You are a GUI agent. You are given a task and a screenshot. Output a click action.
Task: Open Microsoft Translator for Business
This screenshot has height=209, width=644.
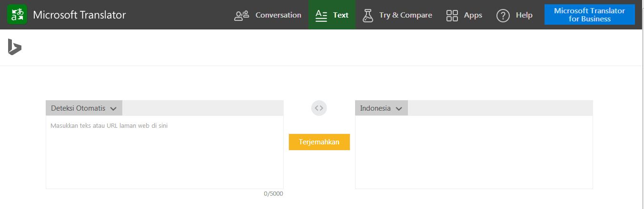pos(589,15)
